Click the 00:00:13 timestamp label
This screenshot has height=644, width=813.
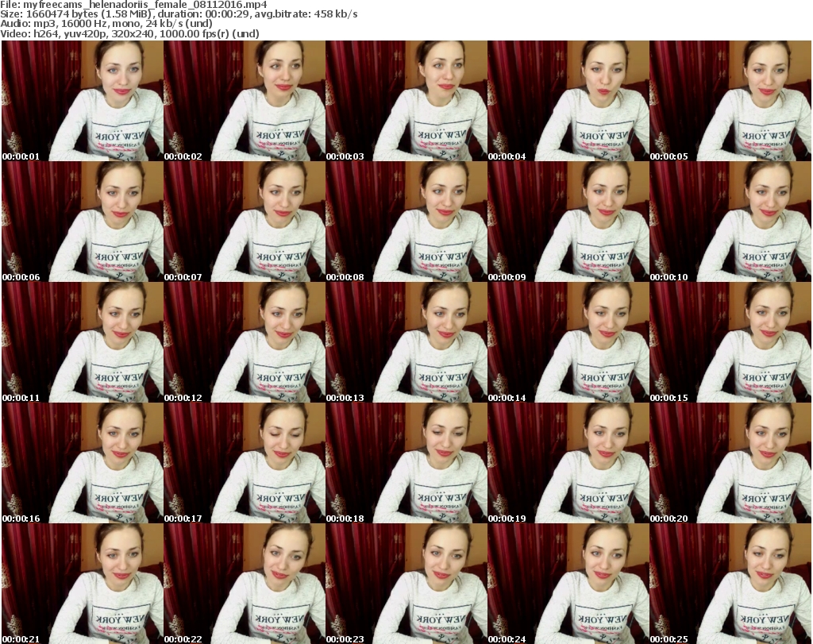coord(345,398)
